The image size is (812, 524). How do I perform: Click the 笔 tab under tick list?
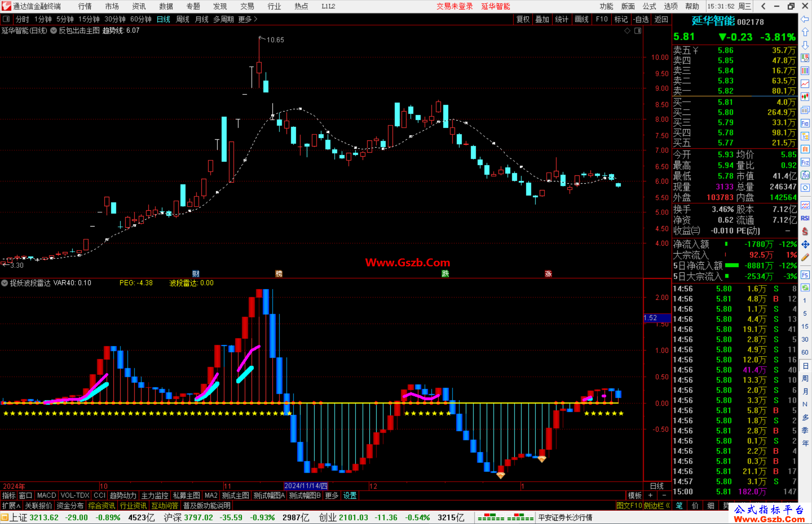pyautogui.click(x=679, y=506)
